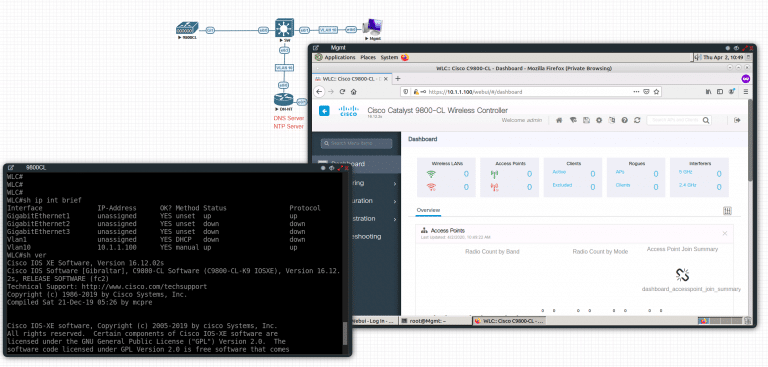
Task: Click the 5 GHz interferers link
Action: coord(685,172)
